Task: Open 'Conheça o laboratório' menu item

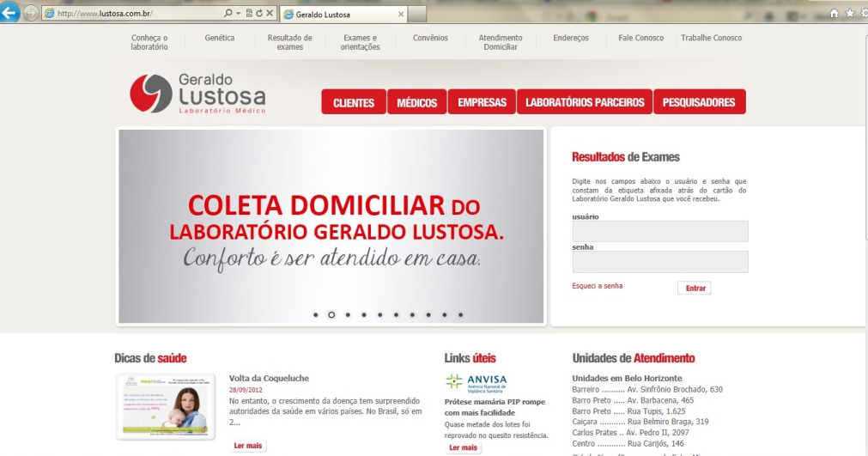Action: coord(149,42)
